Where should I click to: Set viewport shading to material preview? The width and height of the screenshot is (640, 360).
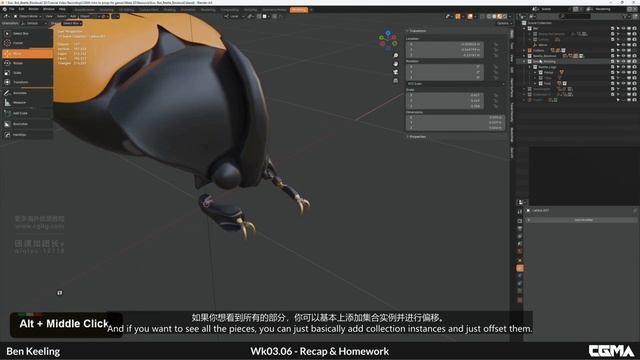tap(499, 16)
